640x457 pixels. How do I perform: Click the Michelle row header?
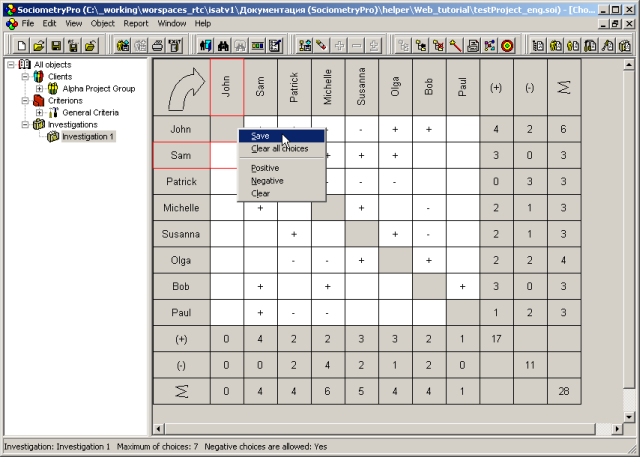pyautogui.click(x=181, y=207)
